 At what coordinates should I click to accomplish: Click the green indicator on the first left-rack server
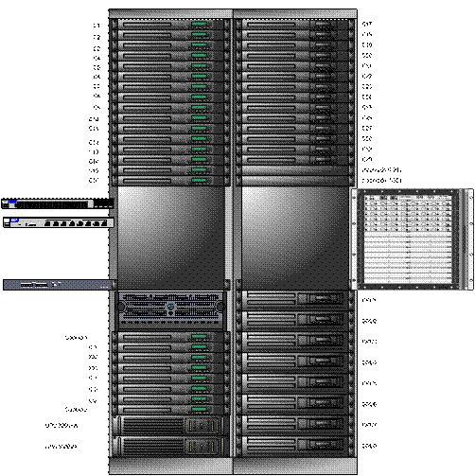[x=199, y=25]
